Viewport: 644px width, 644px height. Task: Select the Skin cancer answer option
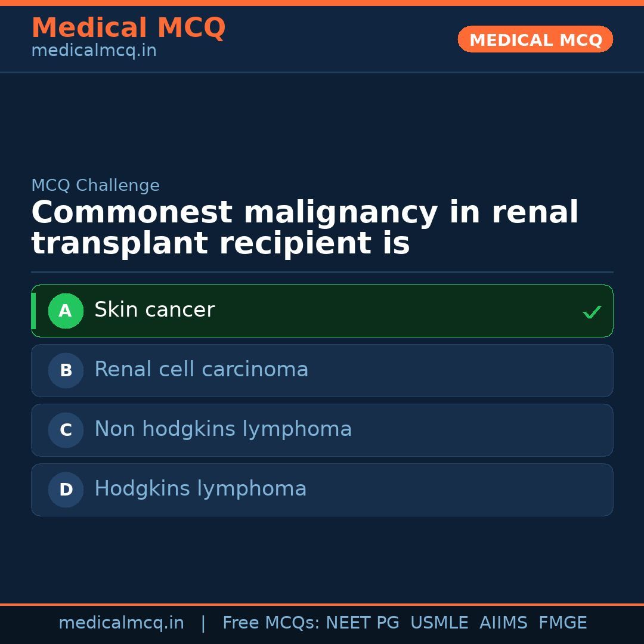pos(322,311)
